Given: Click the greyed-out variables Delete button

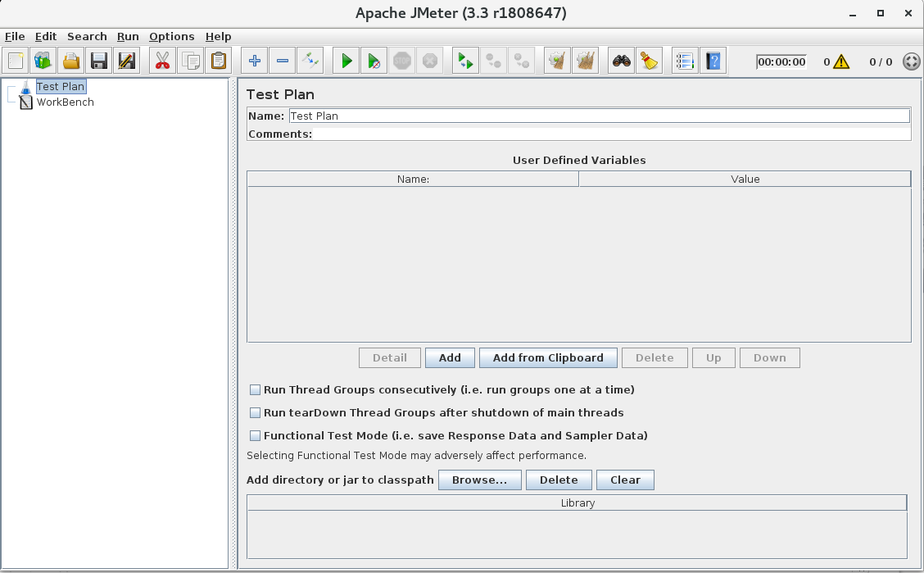Looking at the screenshot, I should click(654, 358).
